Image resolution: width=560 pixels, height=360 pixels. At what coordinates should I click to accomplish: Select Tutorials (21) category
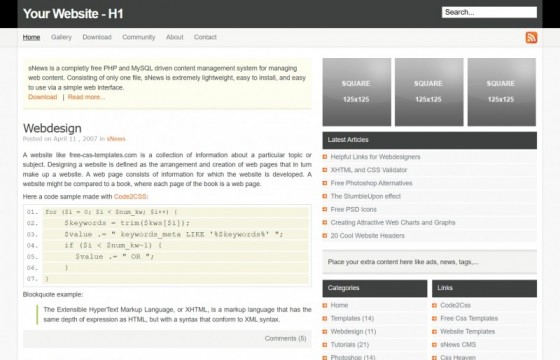[x=350, y=345]
